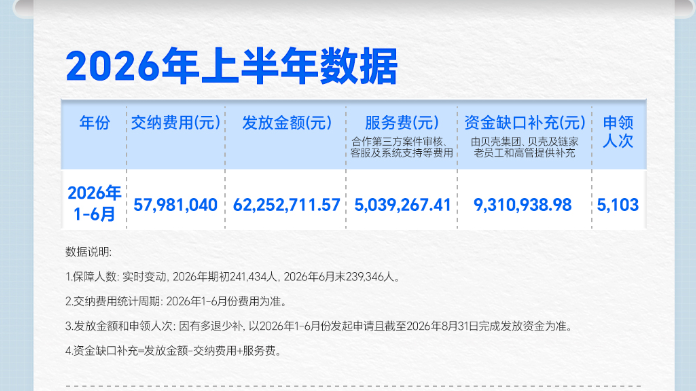This screenshot has height=391, width=696.
Task: Click note 4 资金缺口补充 formula
Action: [x=174, y=351]
